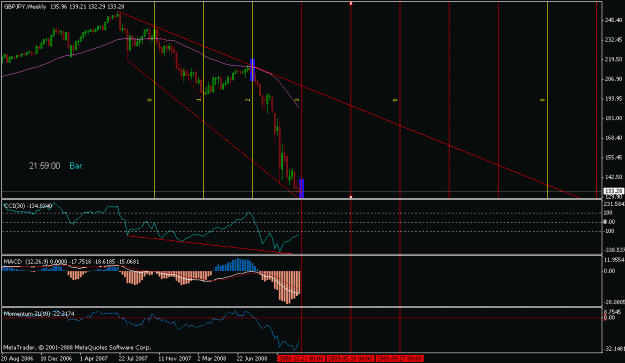This screenshot has width=625, height=363.
Task: Click the 245.40 price scale label
Action: [x=613, y=20]
